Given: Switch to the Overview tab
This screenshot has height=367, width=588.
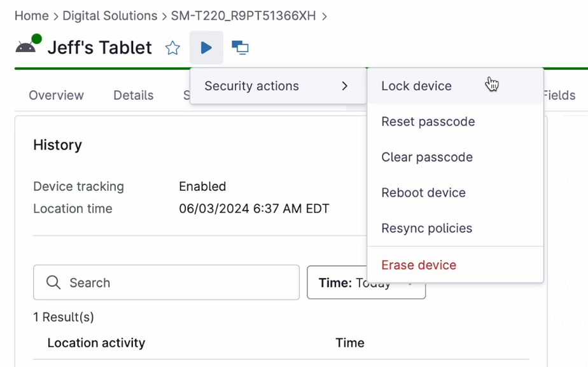Looking at the screenshot, I should (x=56, y=95).
